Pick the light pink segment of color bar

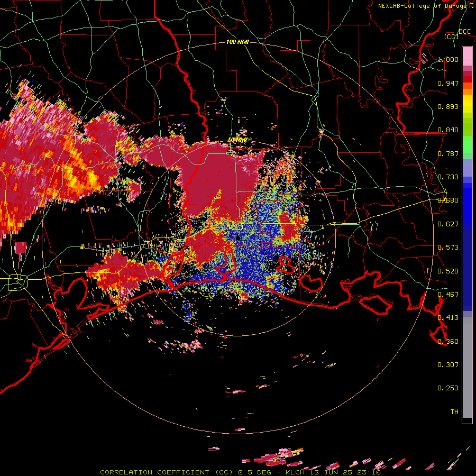467,57
